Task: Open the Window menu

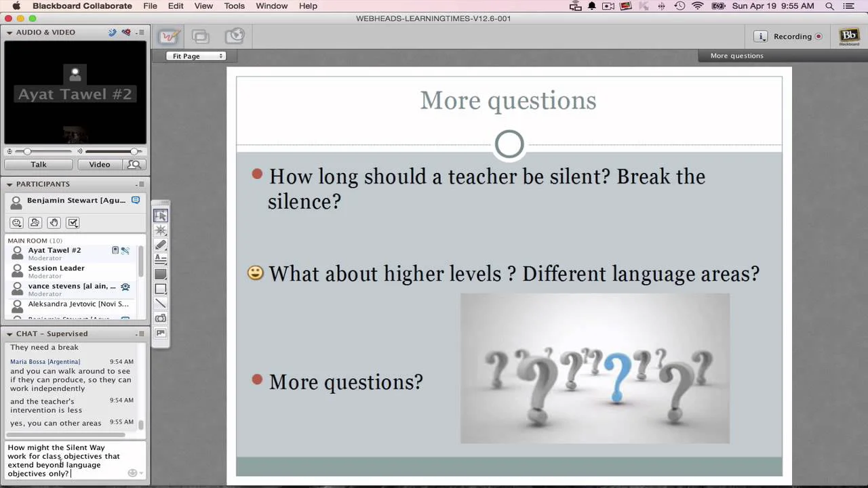Action: coord(272,6)
